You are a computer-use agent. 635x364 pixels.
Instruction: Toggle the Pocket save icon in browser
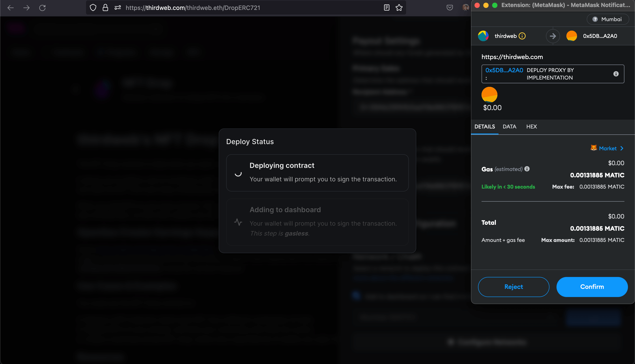click(450, 7)
